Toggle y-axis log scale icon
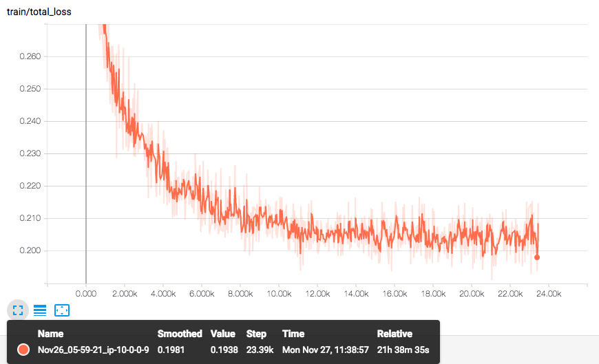Screen dimensions: 599x364 (x=40, y=310)
